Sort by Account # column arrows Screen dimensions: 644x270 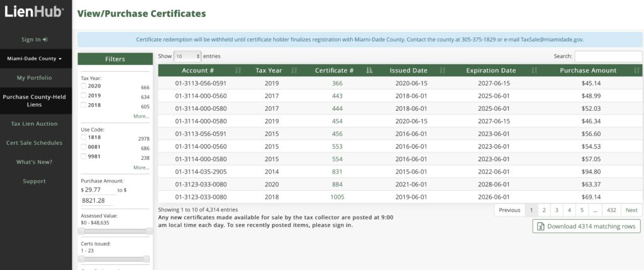click(238, 70)
